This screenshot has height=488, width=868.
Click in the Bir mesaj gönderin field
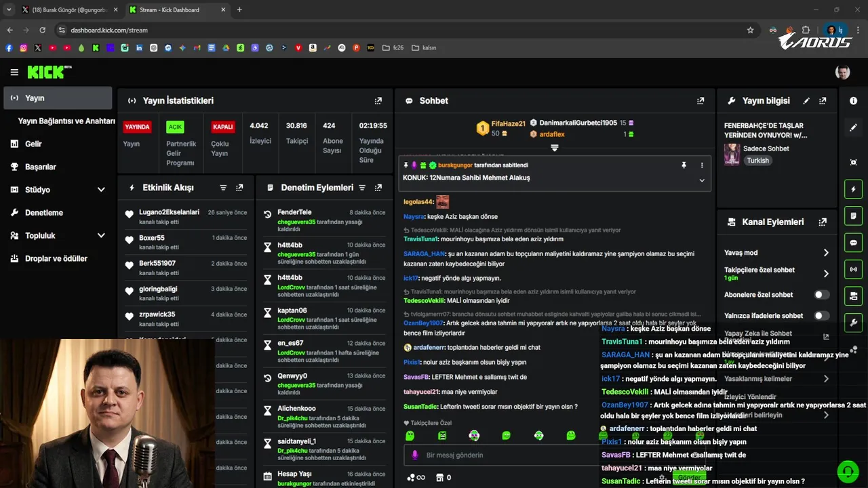coord(502,455)
